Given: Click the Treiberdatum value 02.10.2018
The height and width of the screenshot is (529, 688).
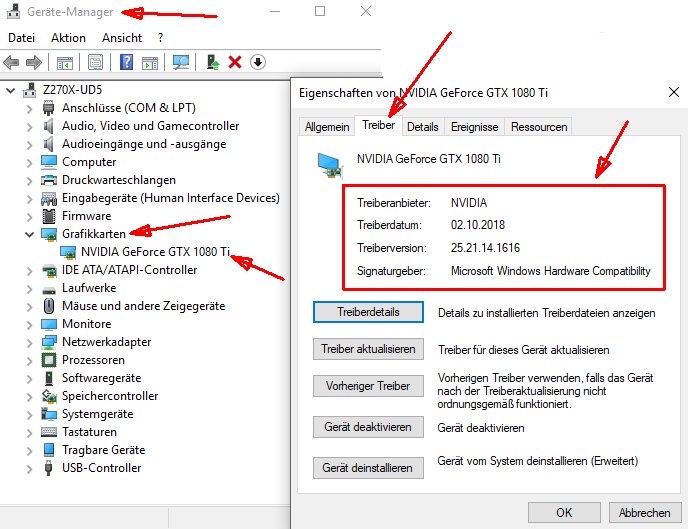Looking at the screenshot, I should point(478,225).
